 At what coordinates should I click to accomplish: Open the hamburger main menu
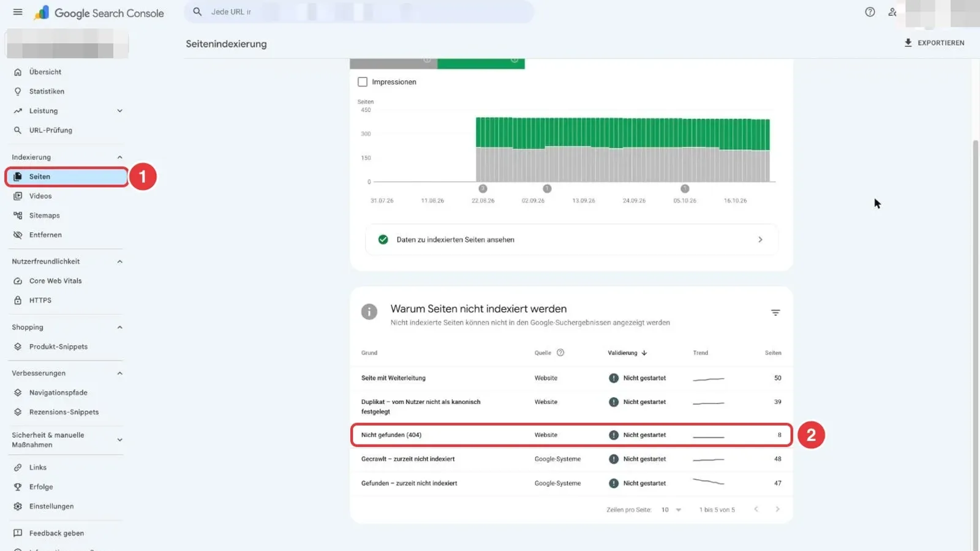(x=18, y=12)
